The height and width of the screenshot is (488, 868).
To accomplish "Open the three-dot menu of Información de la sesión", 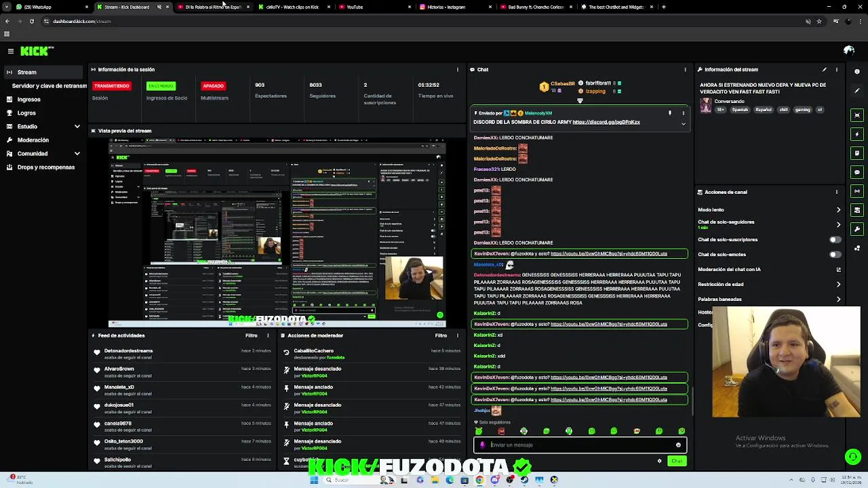I will [458, 69].
